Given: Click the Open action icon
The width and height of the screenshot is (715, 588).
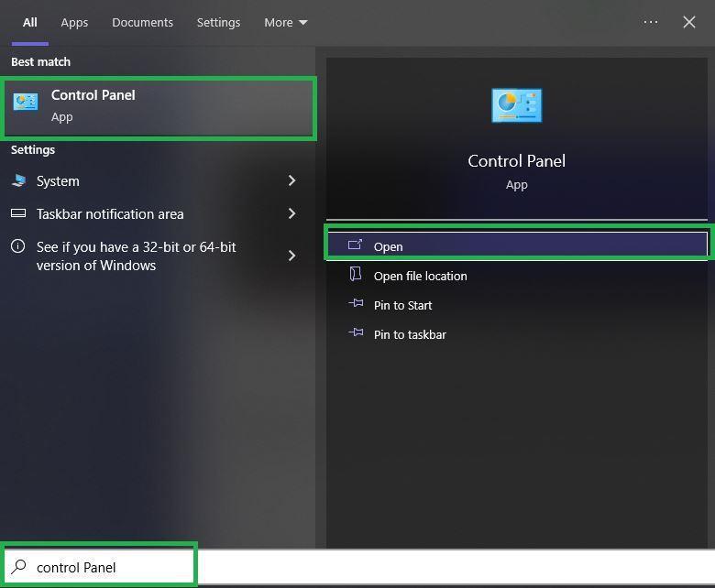Looking at the screenshot, I should tap(355, 245).
